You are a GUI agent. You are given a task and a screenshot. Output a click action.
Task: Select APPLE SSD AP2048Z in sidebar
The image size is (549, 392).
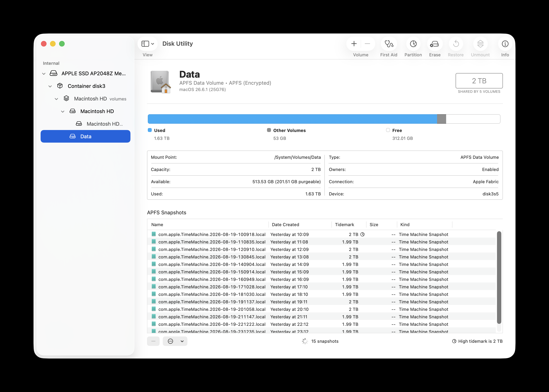86,74
